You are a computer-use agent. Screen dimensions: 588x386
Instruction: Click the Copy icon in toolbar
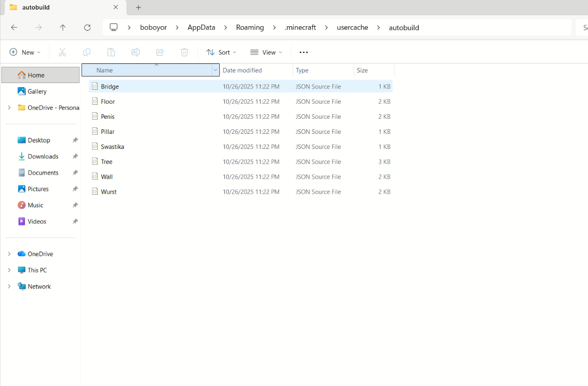87,52
